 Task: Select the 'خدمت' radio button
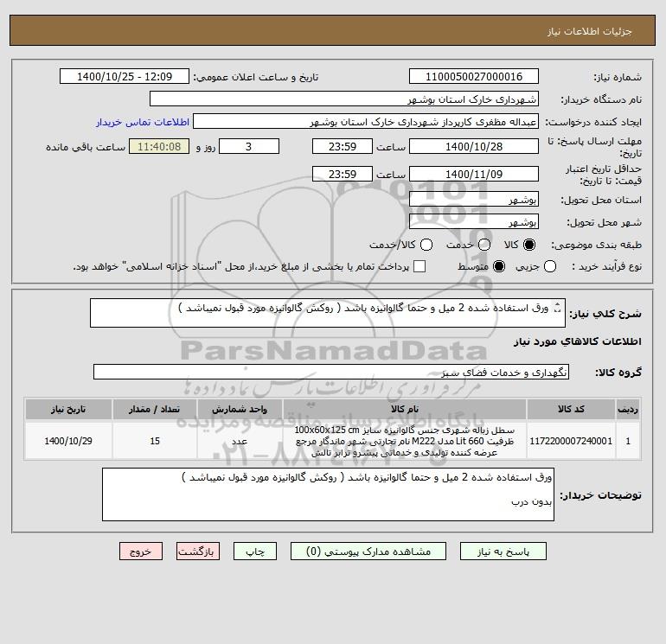click(x=484, y=245)
